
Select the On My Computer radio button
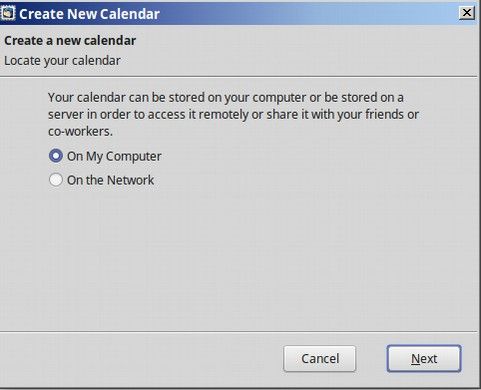pyautogui.click(x=56, y=156)
